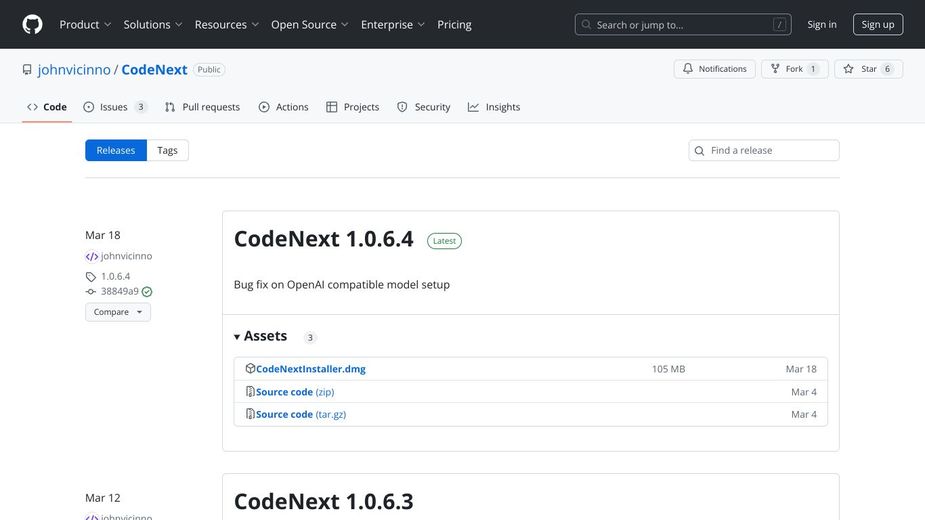Click the fork icon button
The width and height of the screenshot is (925, 520).
(x=775, y=69)
